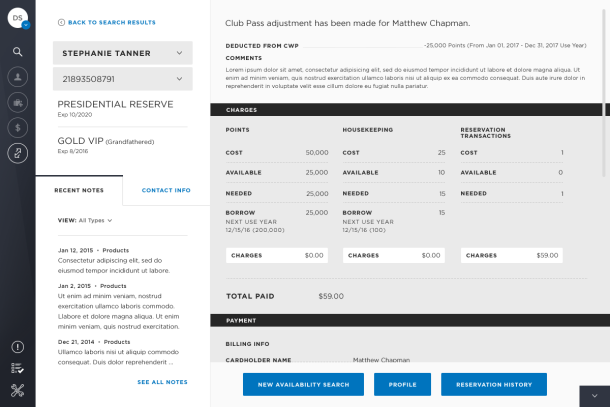Viewport: 610px width, 407px height.
Task: Click the back arrow circle icon
Action: [x=61, y=23]
